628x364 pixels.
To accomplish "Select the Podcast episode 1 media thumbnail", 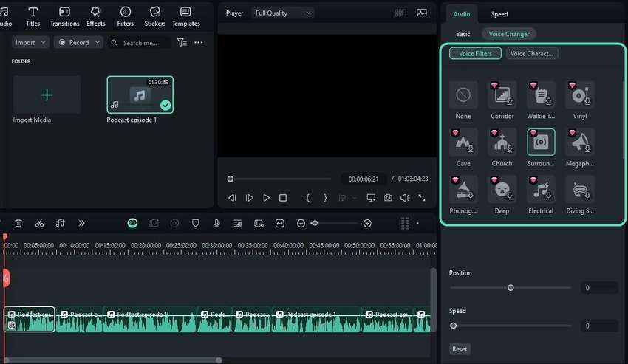I will 140,95.
